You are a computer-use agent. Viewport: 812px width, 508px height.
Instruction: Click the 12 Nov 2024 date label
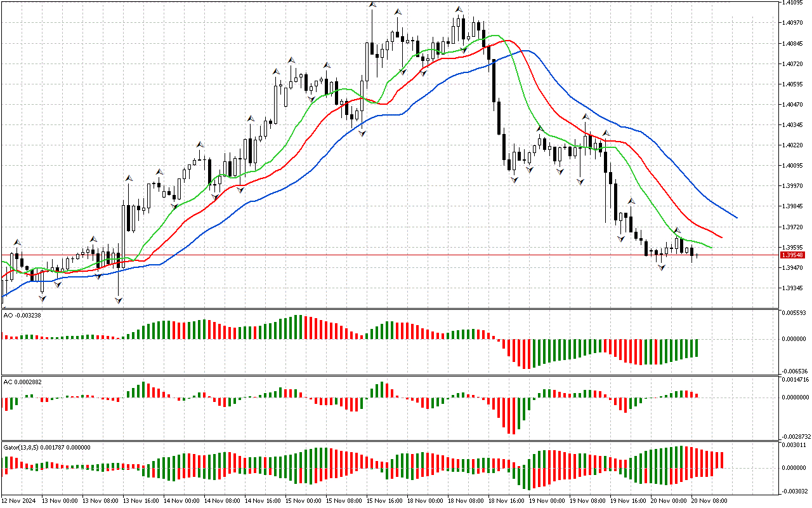(18, 501)
